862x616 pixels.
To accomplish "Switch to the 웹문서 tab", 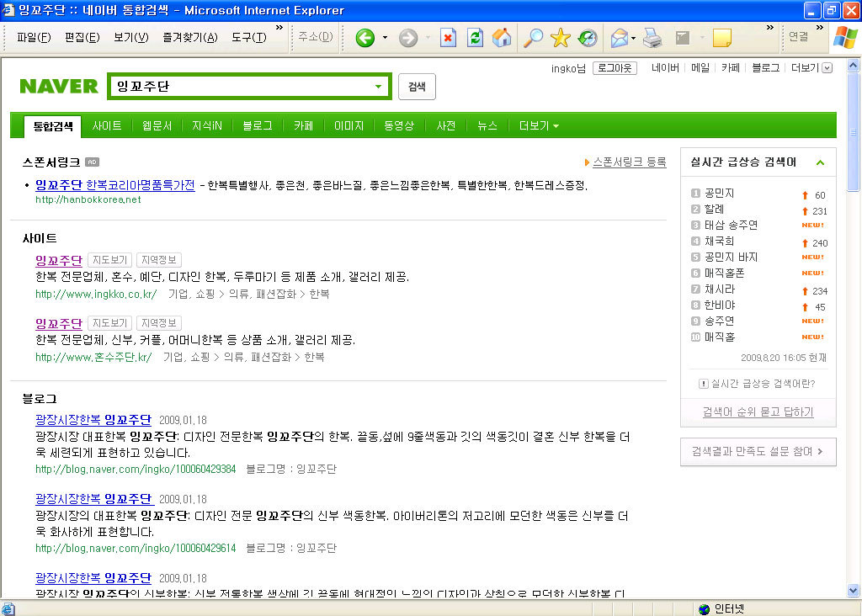I will coord(157,126).
